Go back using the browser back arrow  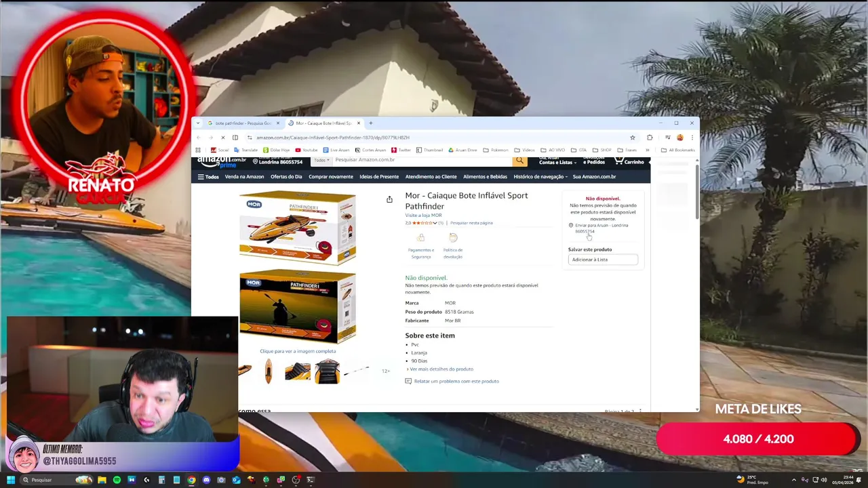(x=198, y=138)
